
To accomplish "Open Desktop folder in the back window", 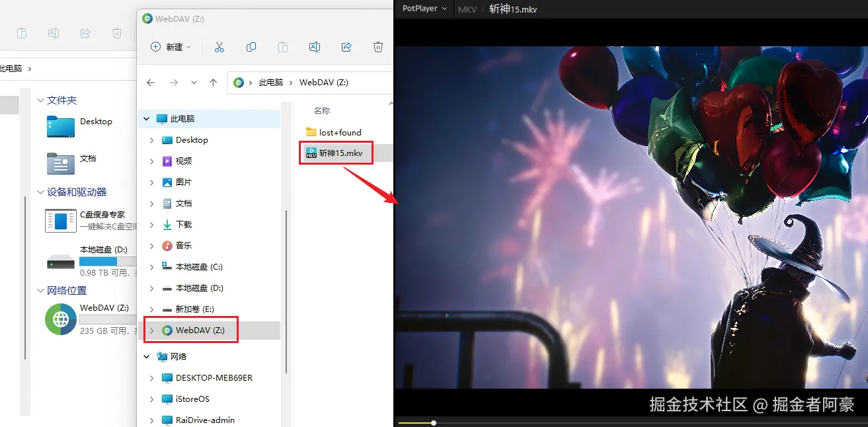I will point(79,126).
